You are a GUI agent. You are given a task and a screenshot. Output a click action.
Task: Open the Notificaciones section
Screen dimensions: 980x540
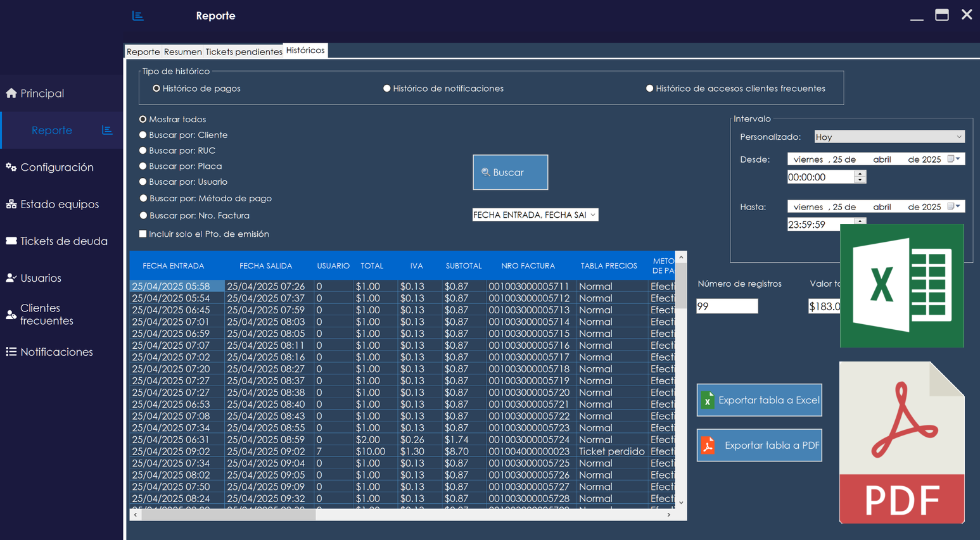pos(55,351)
